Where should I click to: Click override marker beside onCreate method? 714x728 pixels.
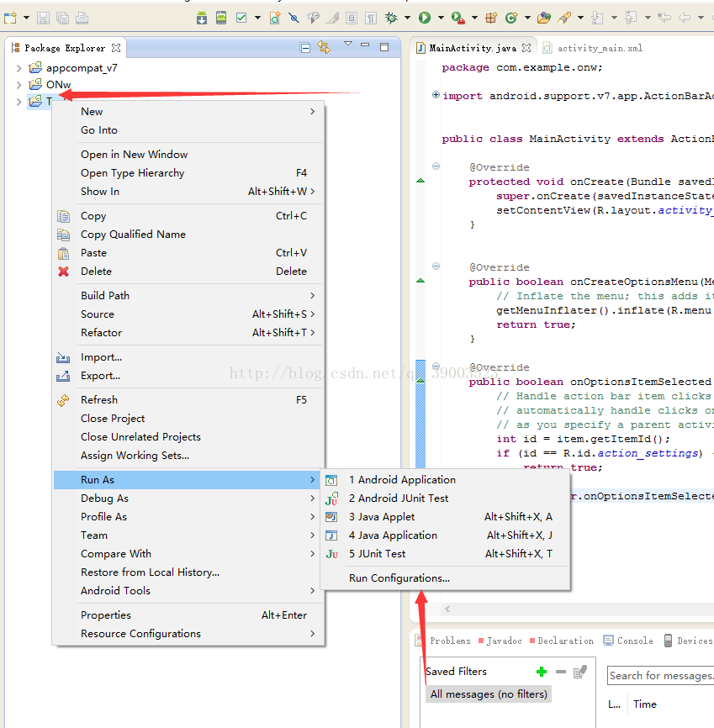(x=420, y=181)
